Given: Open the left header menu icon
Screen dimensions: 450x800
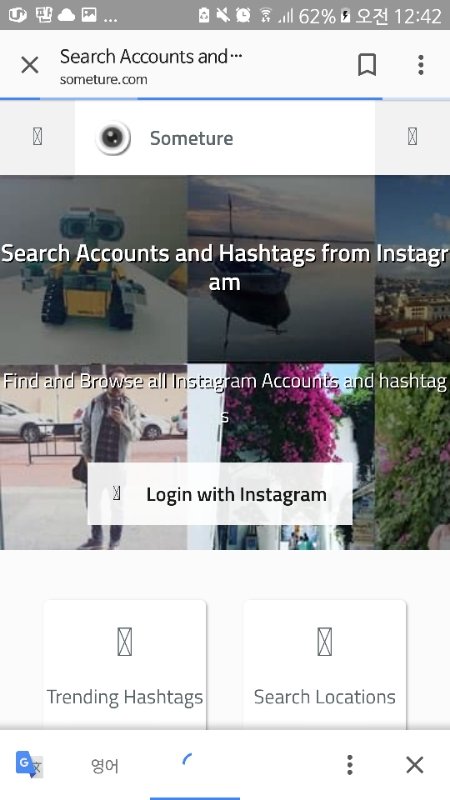Looking at the screenshot, I should coord(37,137).
